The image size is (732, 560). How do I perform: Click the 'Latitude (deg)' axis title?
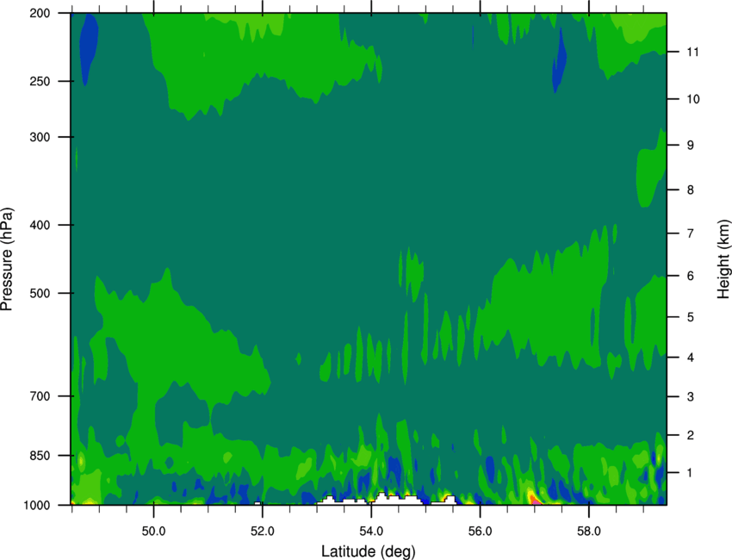click(x=368, y=551)
